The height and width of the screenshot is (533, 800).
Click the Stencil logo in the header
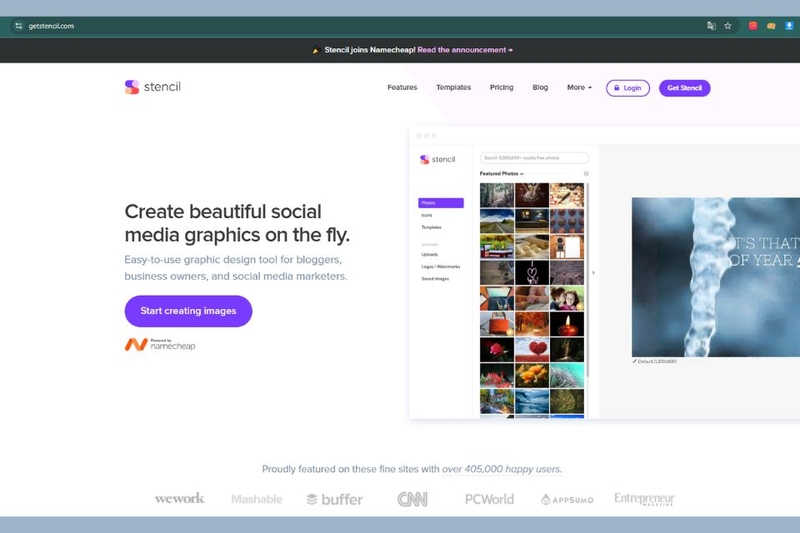(x=152, y=87)
